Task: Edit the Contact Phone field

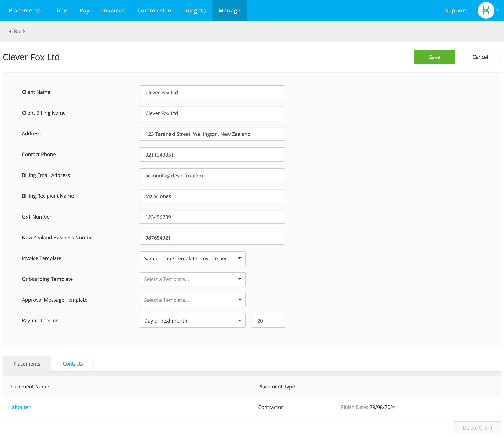Action: [212, 154]
